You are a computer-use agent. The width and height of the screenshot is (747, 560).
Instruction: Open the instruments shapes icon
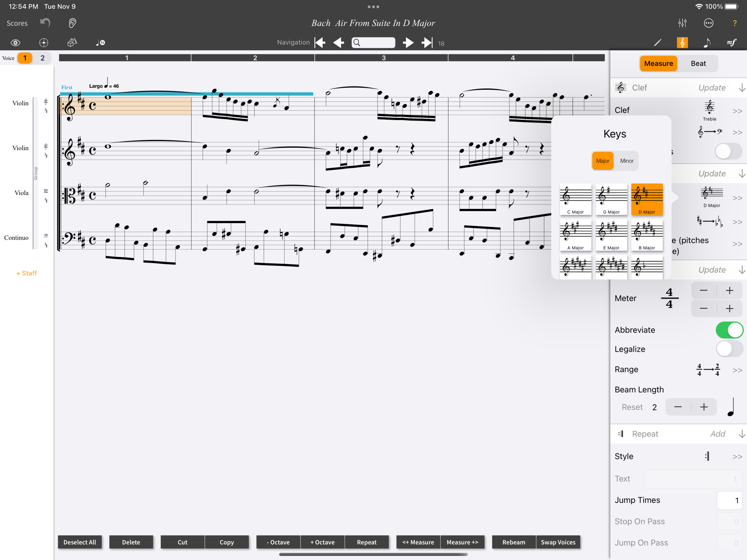click(72, 42)
